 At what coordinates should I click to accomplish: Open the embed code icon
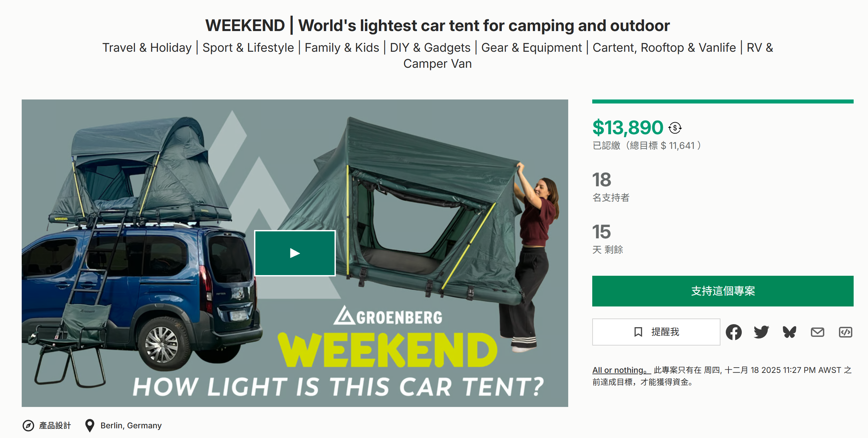click(845, 332)
